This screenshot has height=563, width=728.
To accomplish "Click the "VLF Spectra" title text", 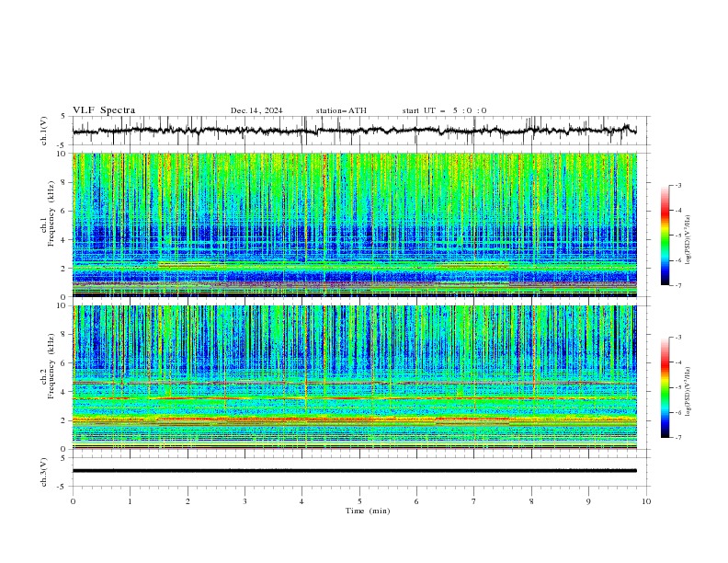I will tap(104, 110).
